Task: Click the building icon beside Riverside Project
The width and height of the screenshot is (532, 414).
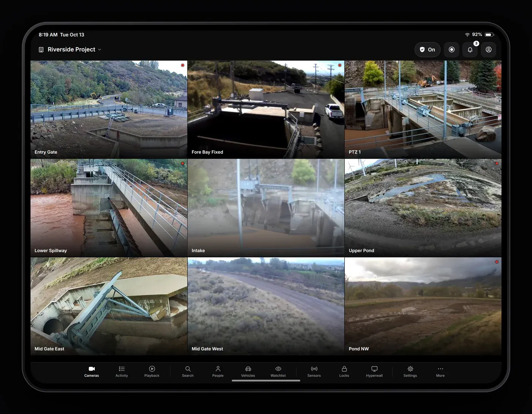Action: (x=41, y=49)
